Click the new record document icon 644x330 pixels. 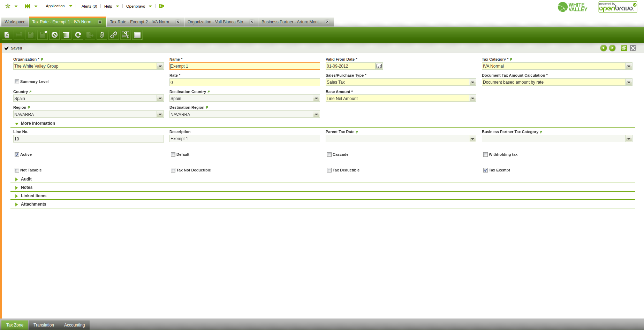(x=7, y=35)
